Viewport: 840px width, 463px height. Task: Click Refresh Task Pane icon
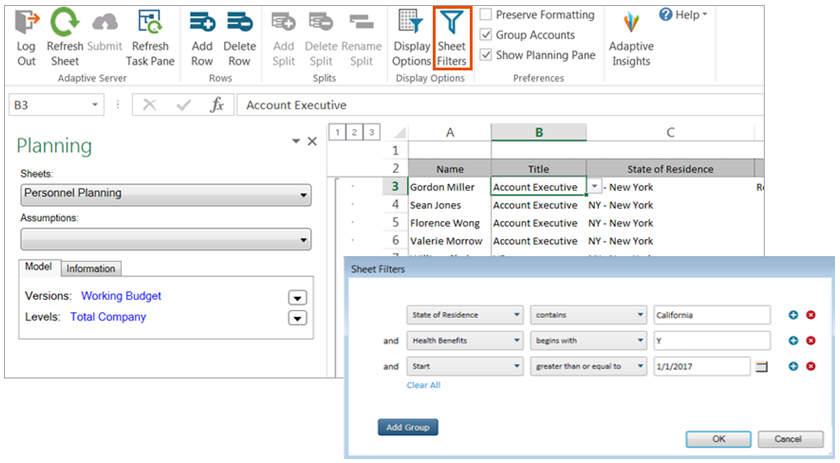(150, 23)
